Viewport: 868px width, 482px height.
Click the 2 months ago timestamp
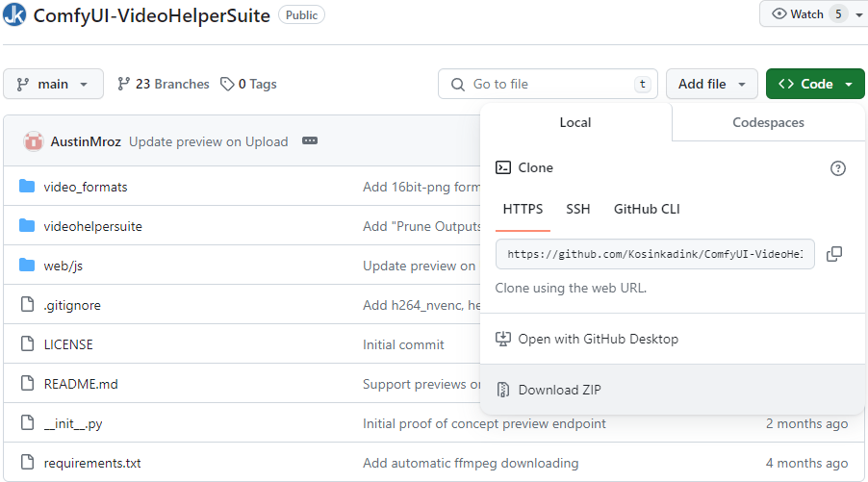click(x=806, y=424)
